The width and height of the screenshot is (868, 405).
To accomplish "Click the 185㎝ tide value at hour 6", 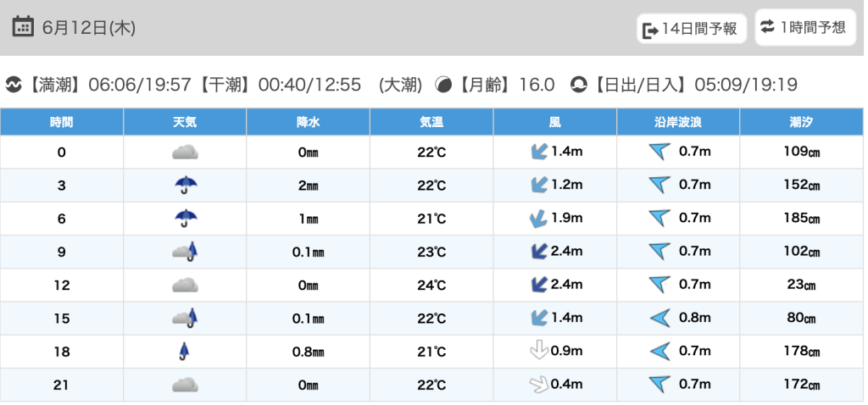I will click(x=801, y=219).
